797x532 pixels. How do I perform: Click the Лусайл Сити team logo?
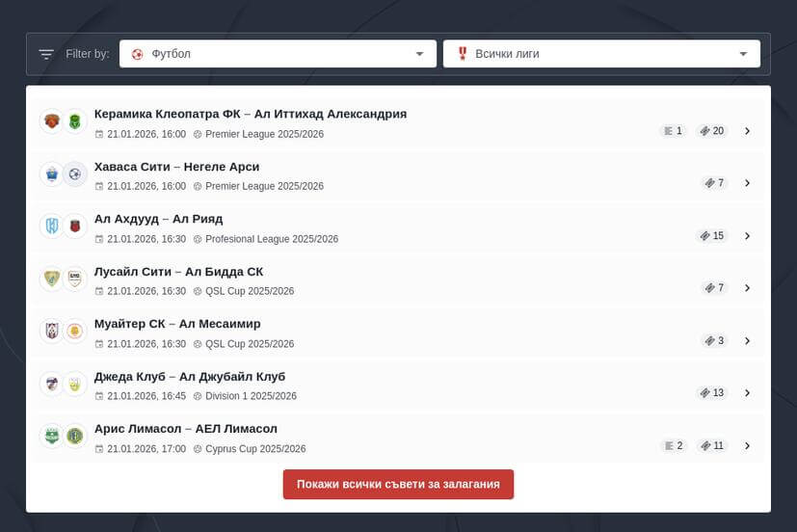click(51, 279)
